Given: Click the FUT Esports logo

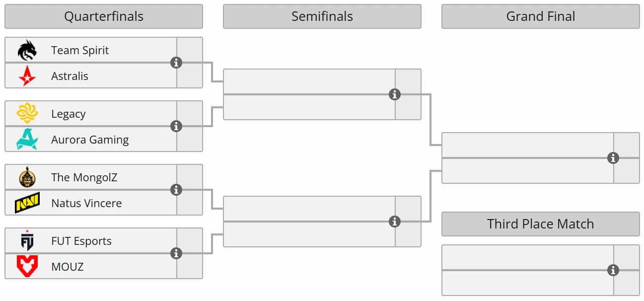Looking at the screenshot, I should pyautogui.click(x=27, y=241).
